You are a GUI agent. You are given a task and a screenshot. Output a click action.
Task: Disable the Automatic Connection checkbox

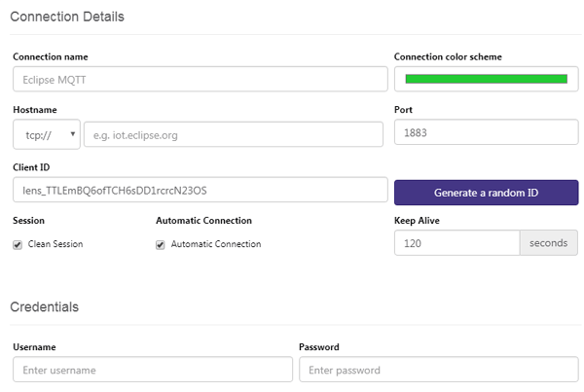click(x=161, y=244)
